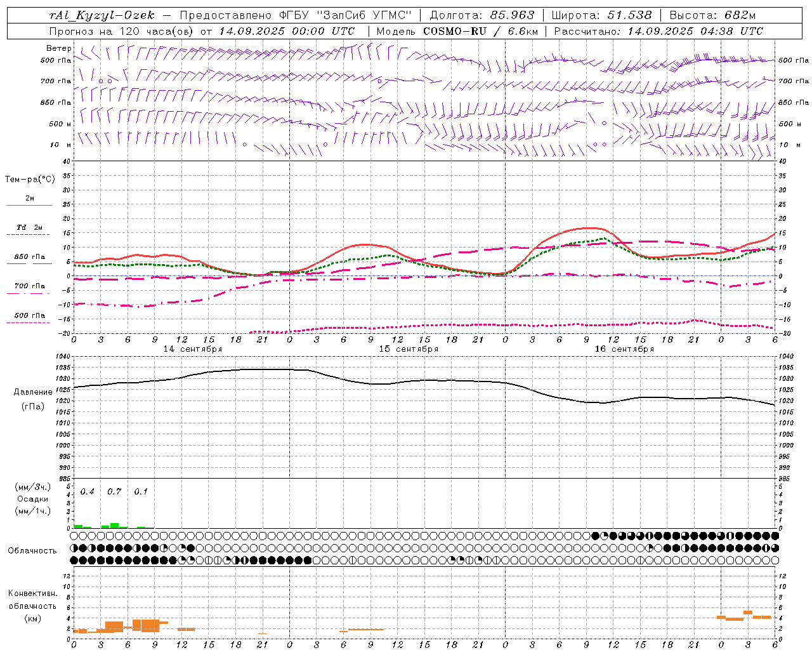This screenshot has width=812, height=650.
Task: Select the 'Предоставлено ФГБУ ЗапСиб УГМС' header text
Action: (296, 15)
